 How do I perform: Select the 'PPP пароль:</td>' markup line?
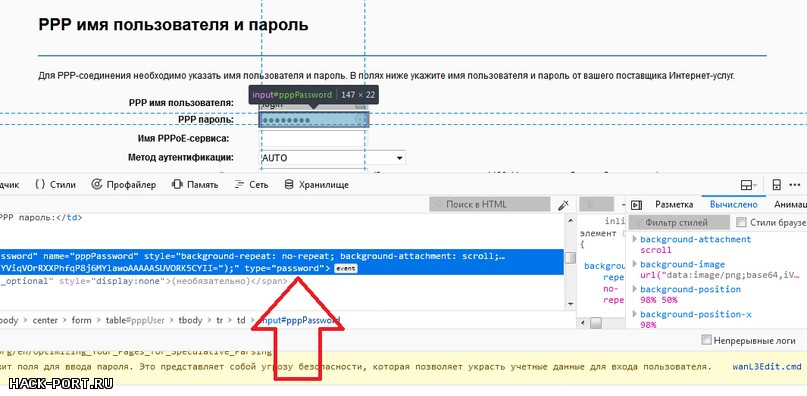pos(41,217)
